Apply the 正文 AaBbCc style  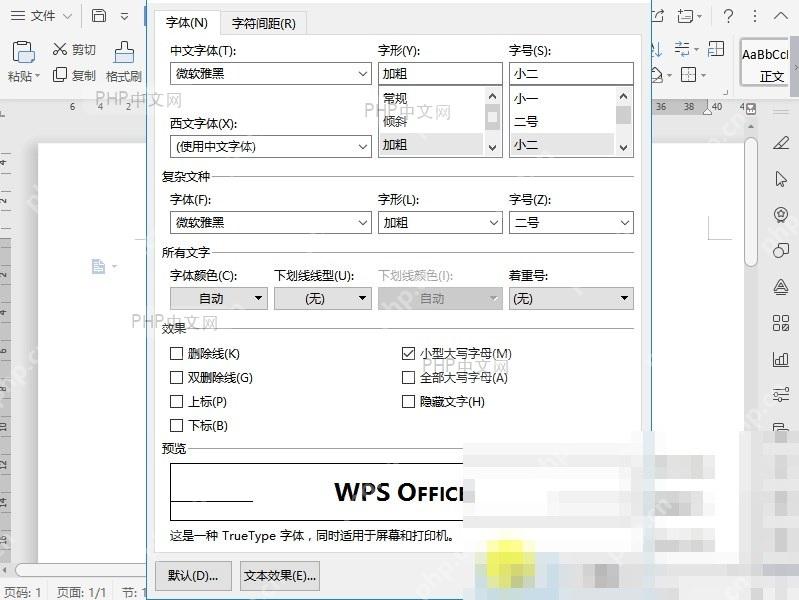coord(765,63)
